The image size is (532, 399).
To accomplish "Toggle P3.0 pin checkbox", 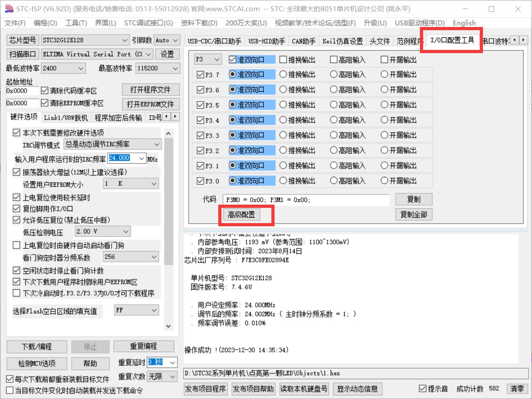I will click(200, 181).
